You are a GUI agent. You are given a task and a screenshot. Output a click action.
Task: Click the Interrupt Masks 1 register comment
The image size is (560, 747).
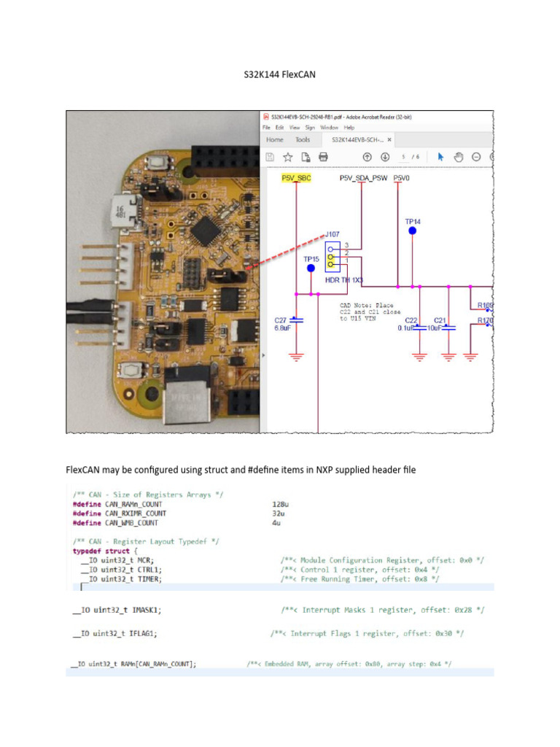(382, 611)
